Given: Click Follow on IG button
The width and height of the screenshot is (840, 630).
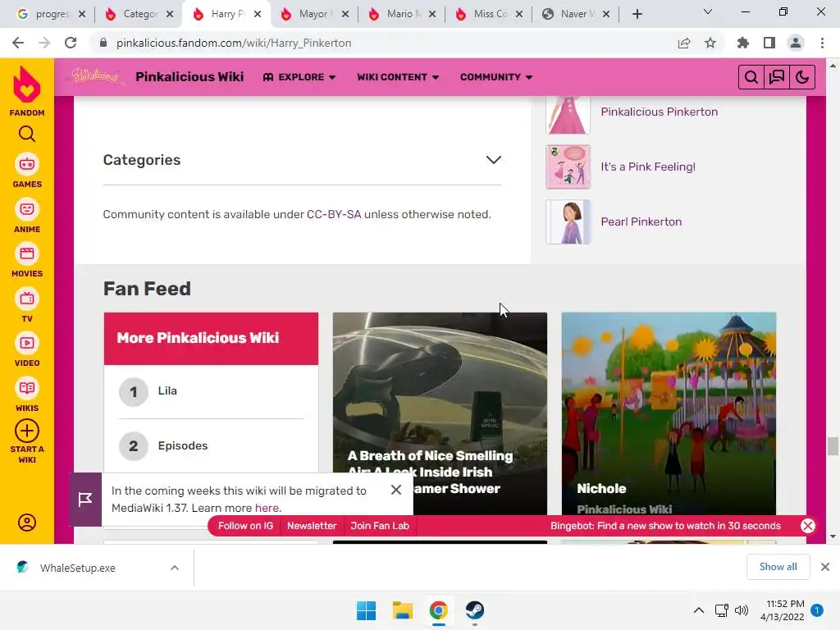Looking at the screenshot, I should tap(245, 526).
